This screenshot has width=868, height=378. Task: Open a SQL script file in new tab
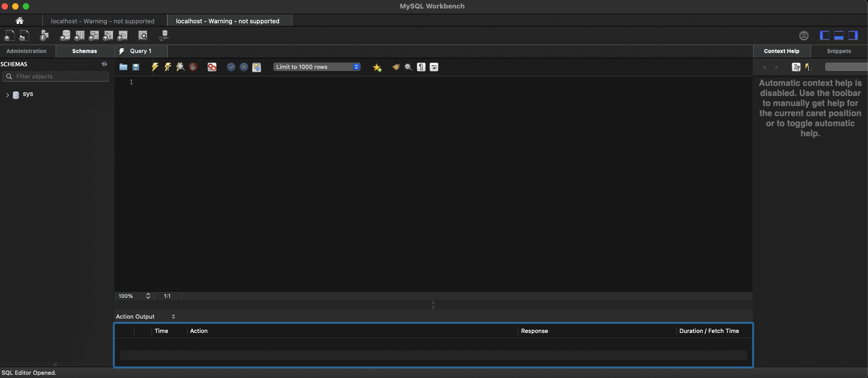24,36
